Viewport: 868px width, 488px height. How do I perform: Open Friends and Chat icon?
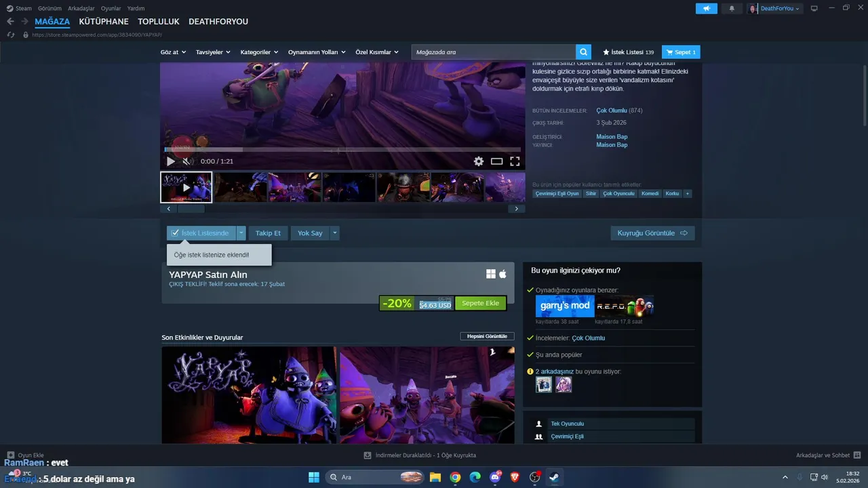857,455
